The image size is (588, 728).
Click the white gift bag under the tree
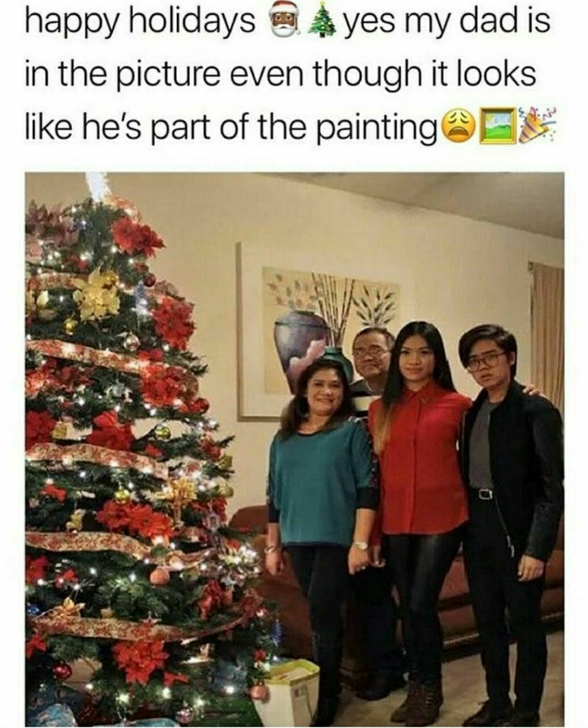pyautogui.click(x=287, y=692)
